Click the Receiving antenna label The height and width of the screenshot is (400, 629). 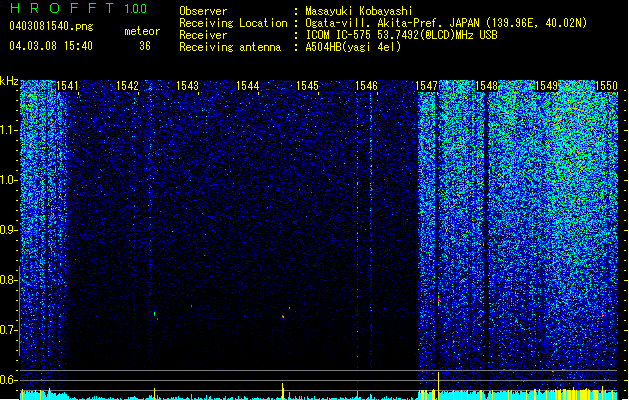tap(230, 47)
